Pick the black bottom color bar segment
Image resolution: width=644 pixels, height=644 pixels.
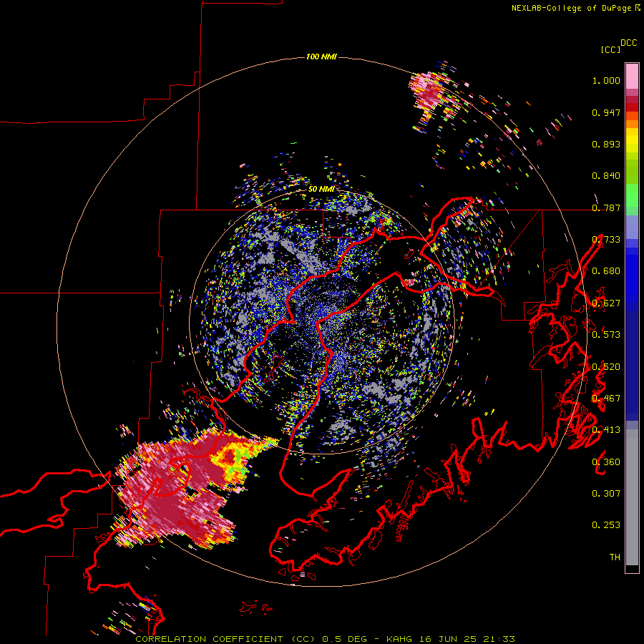632,568
